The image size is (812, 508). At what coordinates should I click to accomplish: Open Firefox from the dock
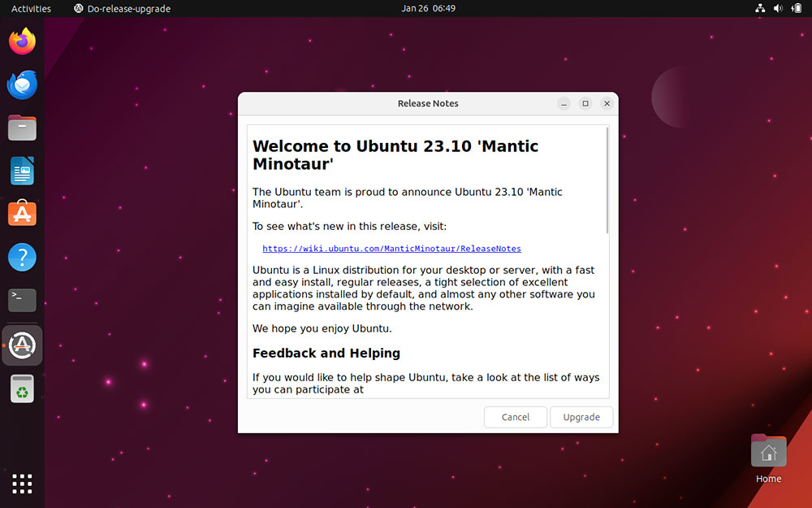[22, 41]
